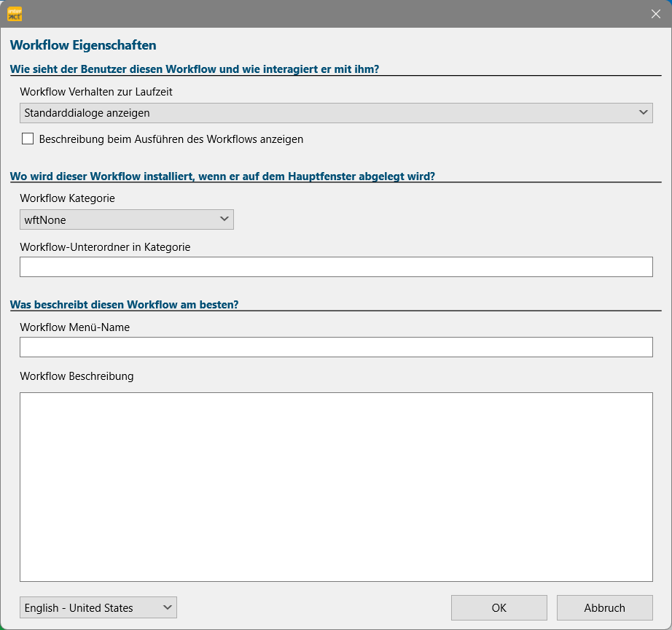Open the Workflow Verhalten zur Laufzeit dropdown

coord(336,113)
